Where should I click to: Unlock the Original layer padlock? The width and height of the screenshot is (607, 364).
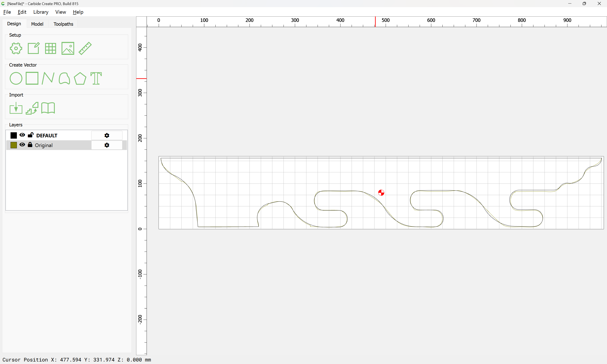click(30, 145)
